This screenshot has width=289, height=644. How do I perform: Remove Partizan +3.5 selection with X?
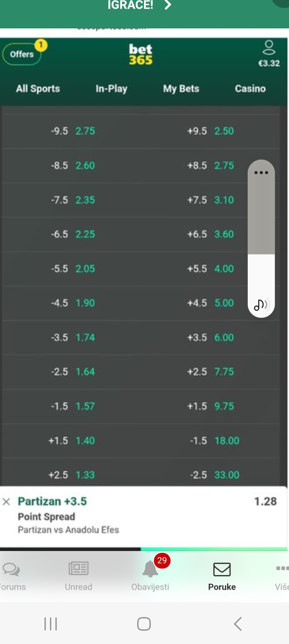coord(6,501)
